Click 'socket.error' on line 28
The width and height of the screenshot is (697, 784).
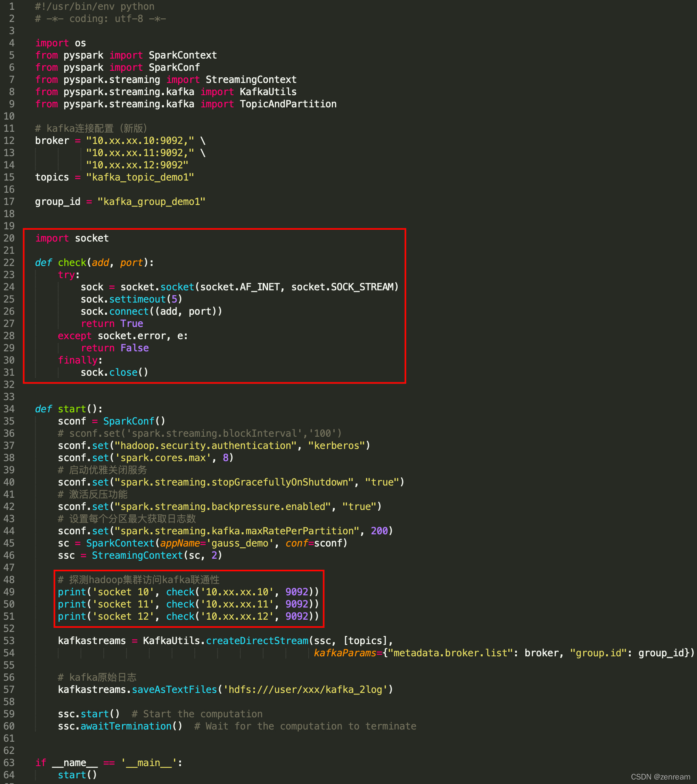(x=132, y=336)
